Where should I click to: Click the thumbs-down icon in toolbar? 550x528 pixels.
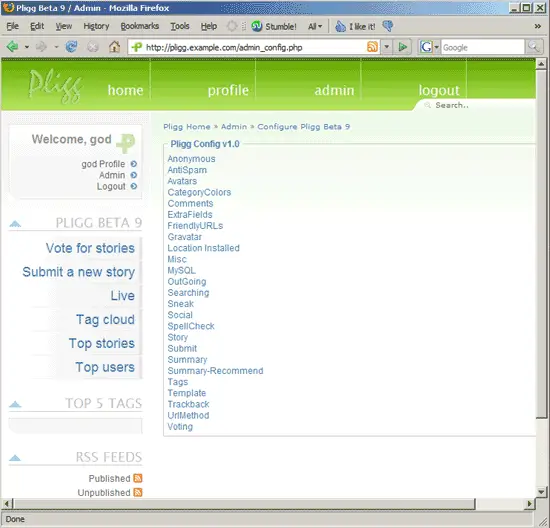tap(388, 26)
